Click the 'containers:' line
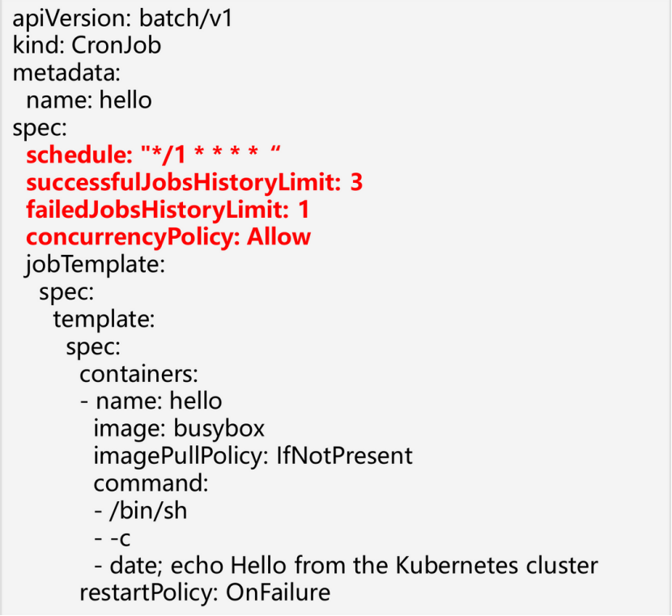 (x=138, y=374)
